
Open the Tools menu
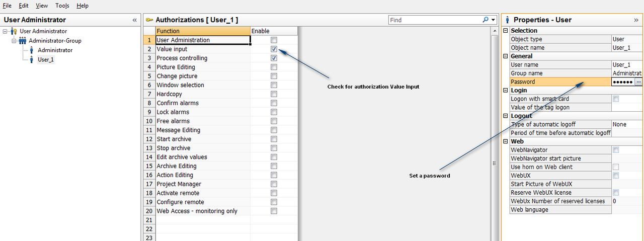[62, 6]
